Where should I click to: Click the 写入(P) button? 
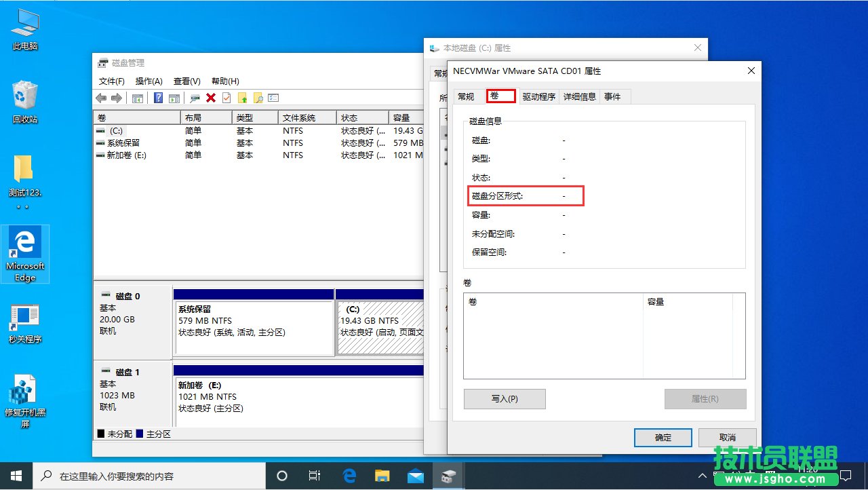[504, 398]
